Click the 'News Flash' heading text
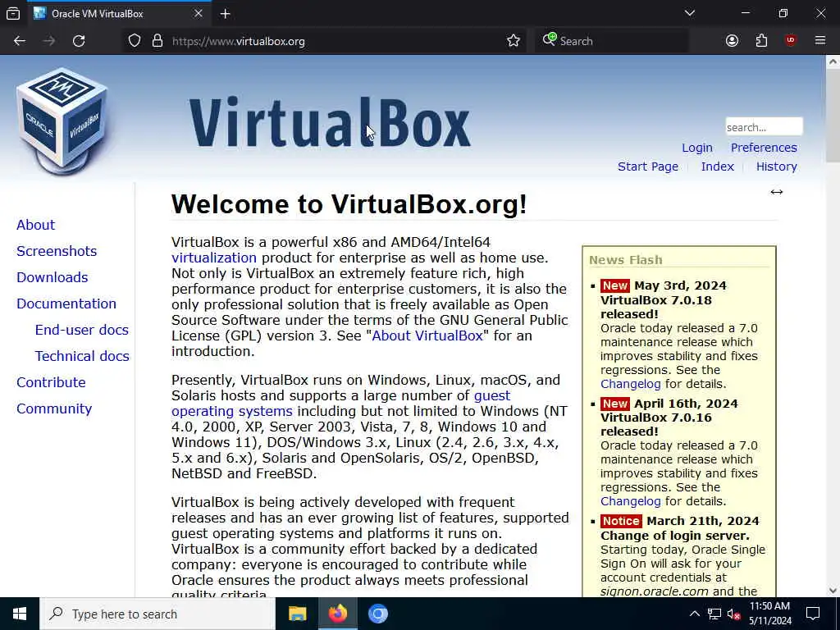This screenshot has width=840, height=630. [626, 260]
